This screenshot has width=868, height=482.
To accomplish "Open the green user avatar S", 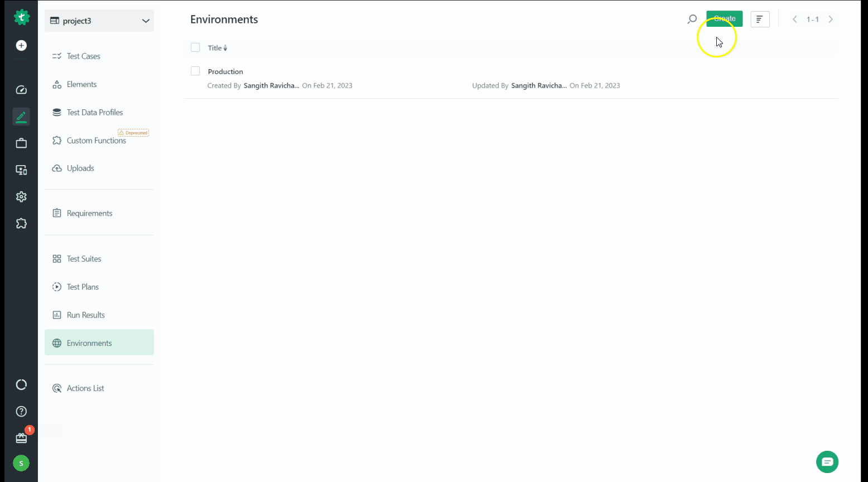I will click(21, 463).
